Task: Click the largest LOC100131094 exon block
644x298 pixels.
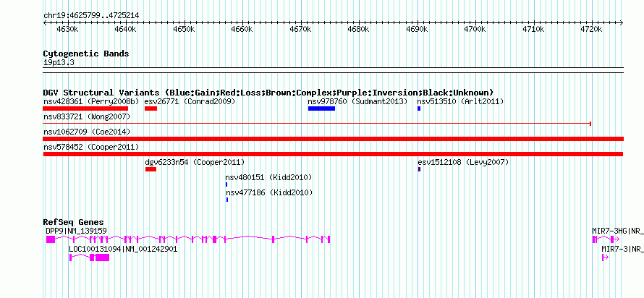Action: (x=102, y=257)
